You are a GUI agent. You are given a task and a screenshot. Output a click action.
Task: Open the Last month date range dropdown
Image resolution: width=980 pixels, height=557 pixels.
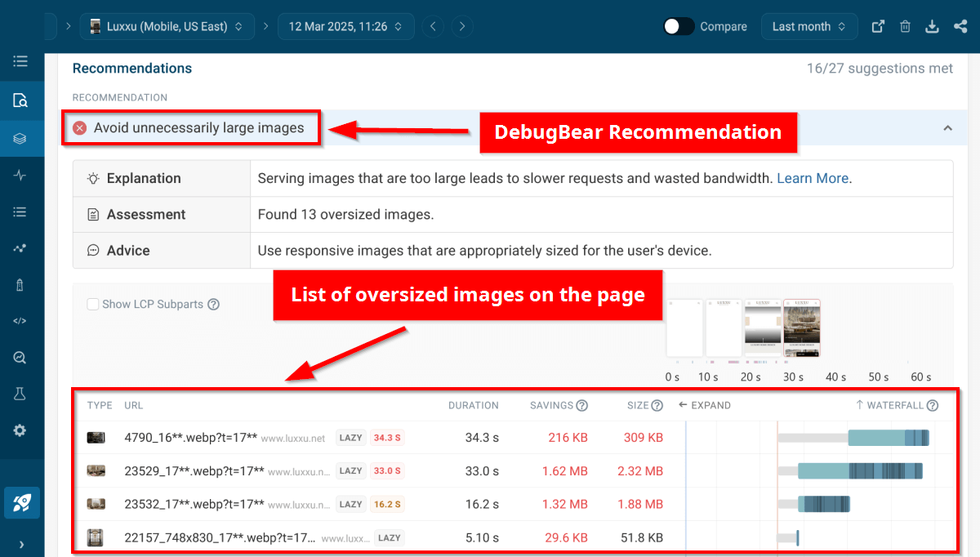tap(809, 26)
